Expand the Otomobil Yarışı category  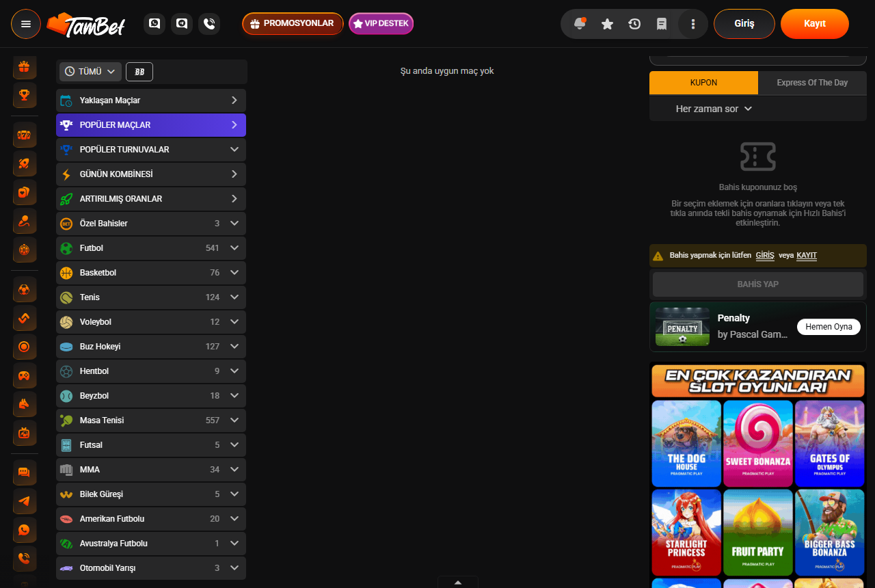click(151, 568)
